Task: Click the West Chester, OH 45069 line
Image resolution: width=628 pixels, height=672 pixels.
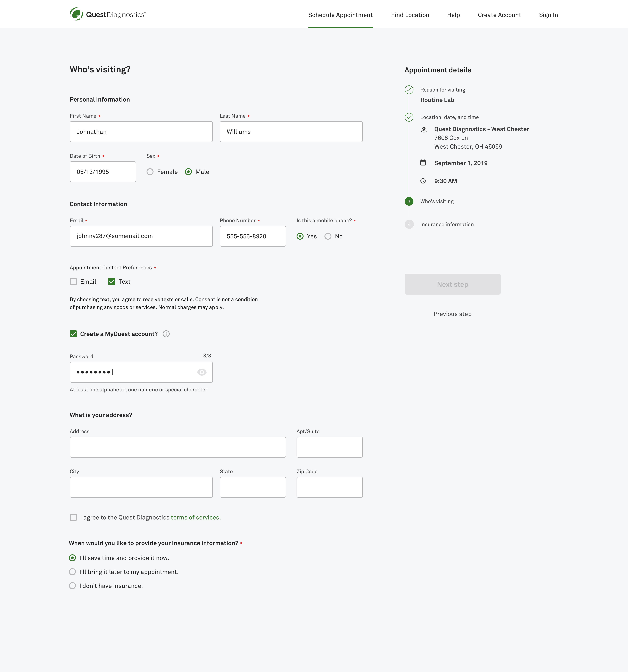Action: (468, 147)
